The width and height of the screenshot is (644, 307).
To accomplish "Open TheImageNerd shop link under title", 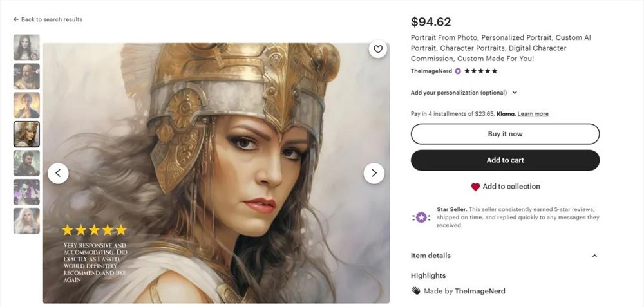I will click(431, 71).
